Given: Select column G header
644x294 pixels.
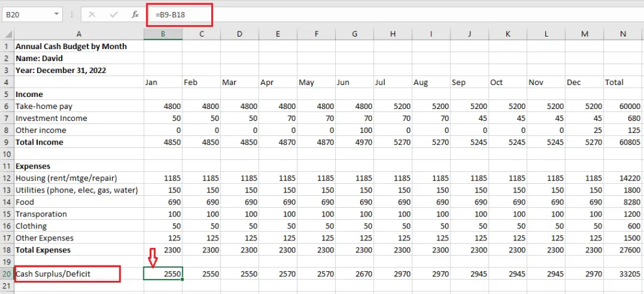Looking at the screenshot, I should pos(355,34).
